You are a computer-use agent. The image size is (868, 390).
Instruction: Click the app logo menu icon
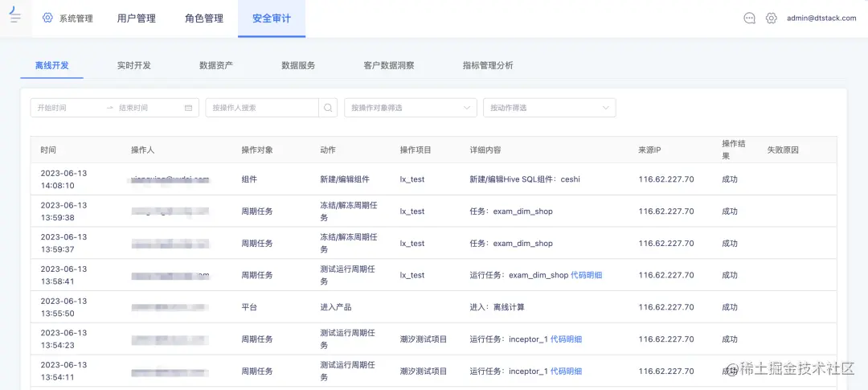(x=15, y=15)
